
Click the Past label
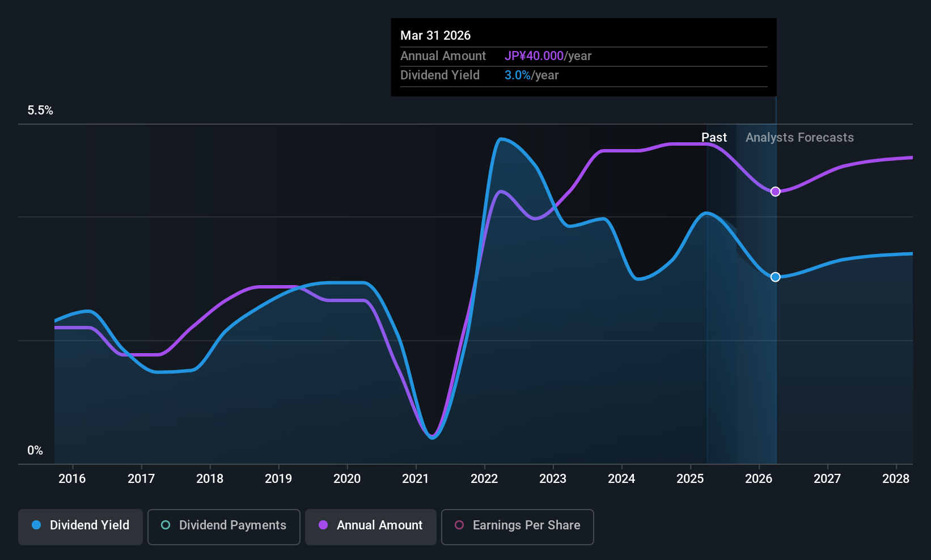tap(714, 138)
